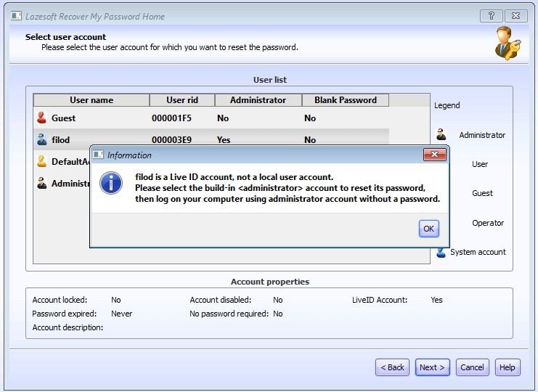Sort by the User rid column header
This screenshot has width=538, height=392.
[182, 100]
